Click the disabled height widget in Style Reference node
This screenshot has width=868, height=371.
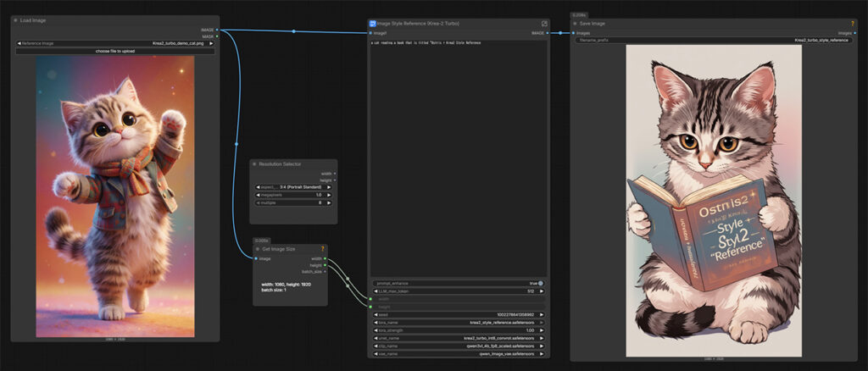point(459,307)
